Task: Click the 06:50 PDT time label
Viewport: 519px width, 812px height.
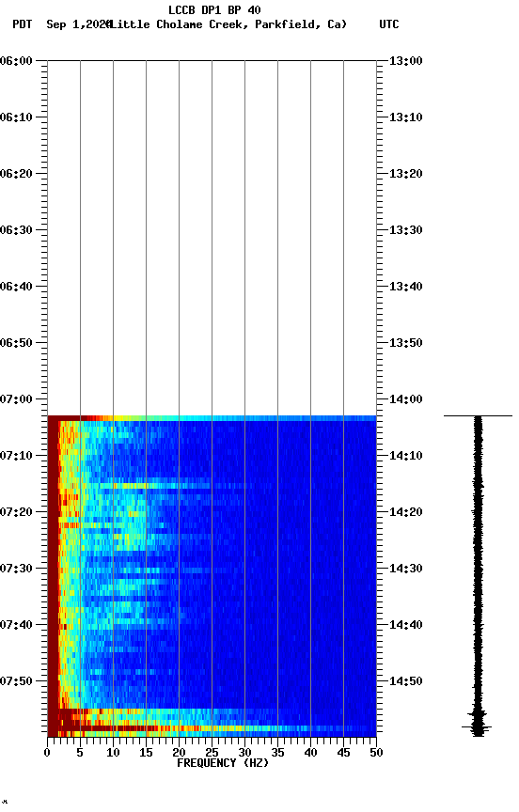Action: (x=16, y=343)
